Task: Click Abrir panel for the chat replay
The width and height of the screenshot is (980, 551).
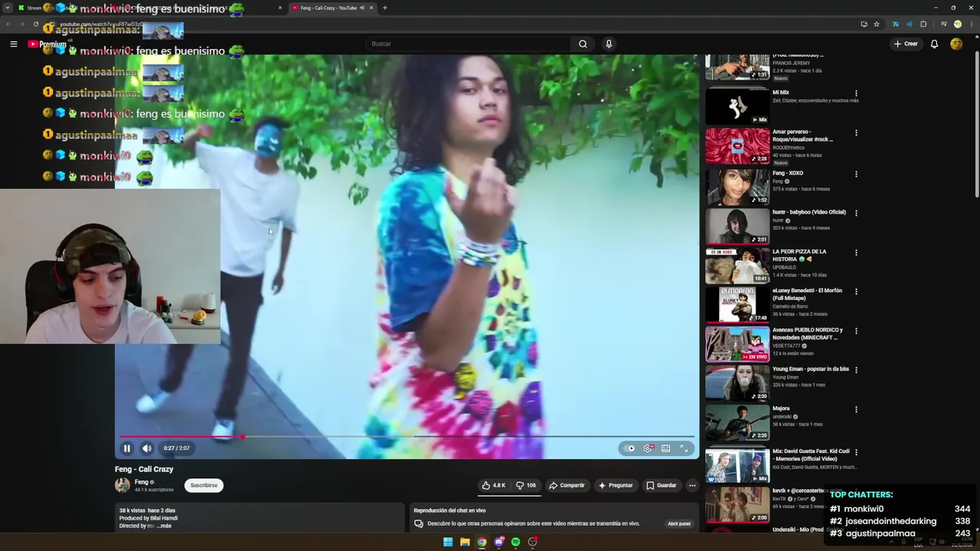Action: coord(679,523)
